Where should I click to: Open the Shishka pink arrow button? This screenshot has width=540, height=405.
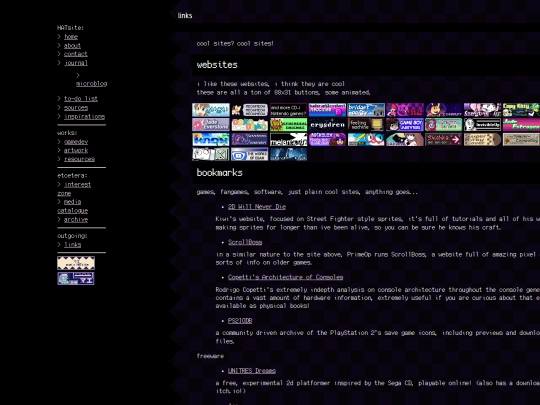(444, 139)
